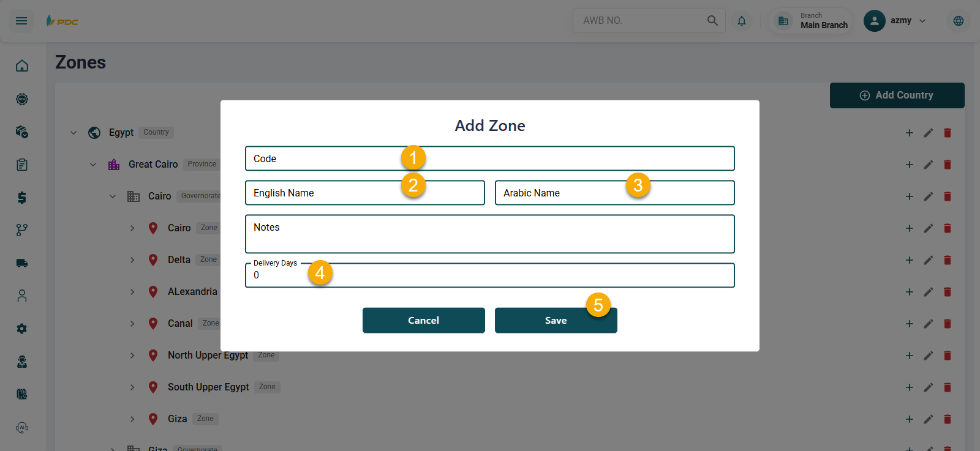Collapse the Cairo governorate node
The height and width of the screenshot is (451, 980).
pyautogui.click(x=113, y=196)
